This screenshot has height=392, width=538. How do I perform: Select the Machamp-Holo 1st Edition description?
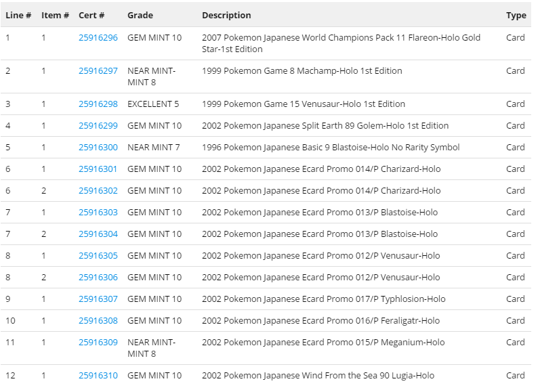click(x=302, y=71)
